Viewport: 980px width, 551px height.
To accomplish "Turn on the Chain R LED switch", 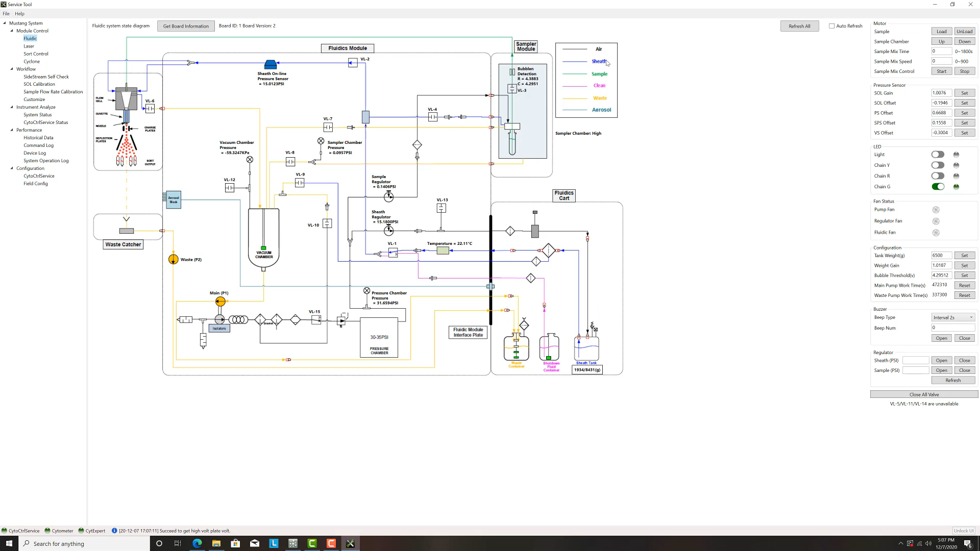I will point(938,176).
